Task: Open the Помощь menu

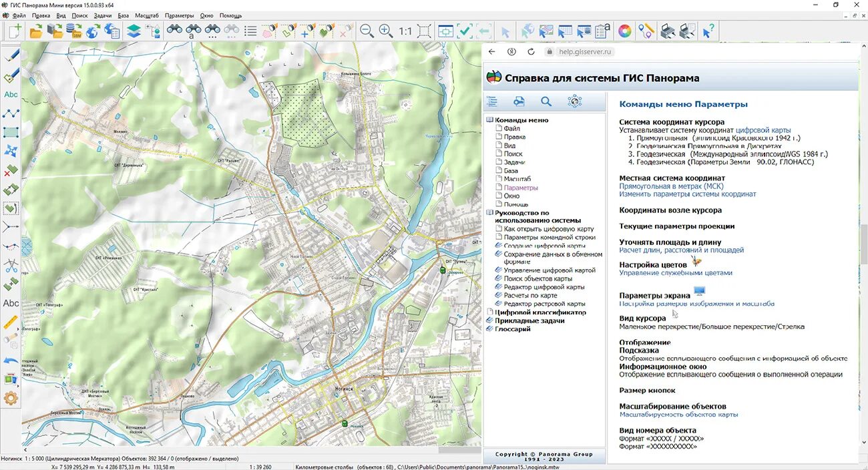Action: 230,15
